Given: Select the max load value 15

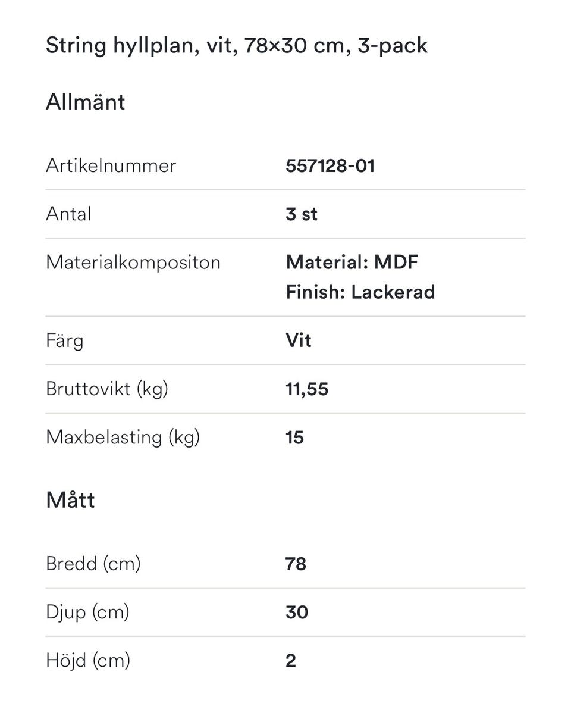Looking at the screenshot, I should point(294,438).
